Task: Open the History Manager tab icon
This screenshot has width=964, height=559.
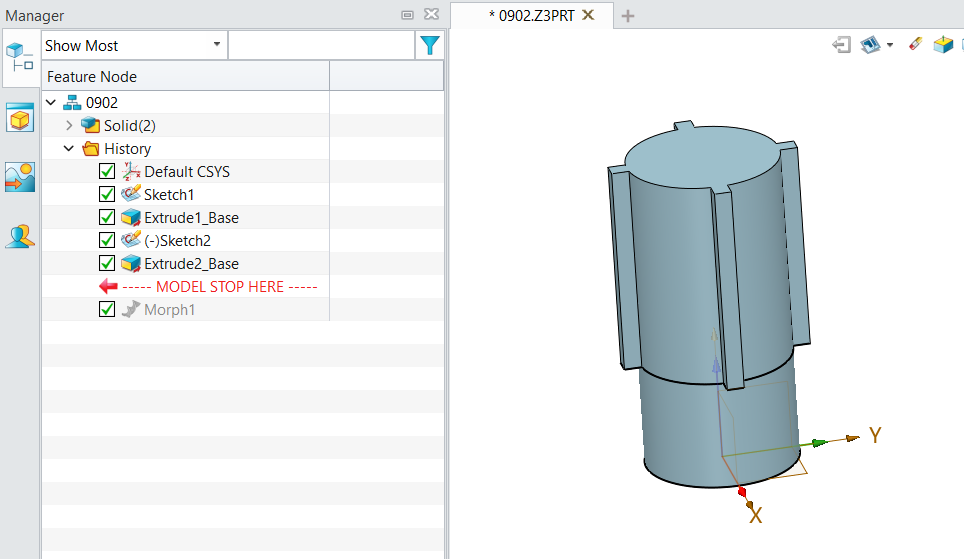Action: pyautogui.click(x=20, y=58)
